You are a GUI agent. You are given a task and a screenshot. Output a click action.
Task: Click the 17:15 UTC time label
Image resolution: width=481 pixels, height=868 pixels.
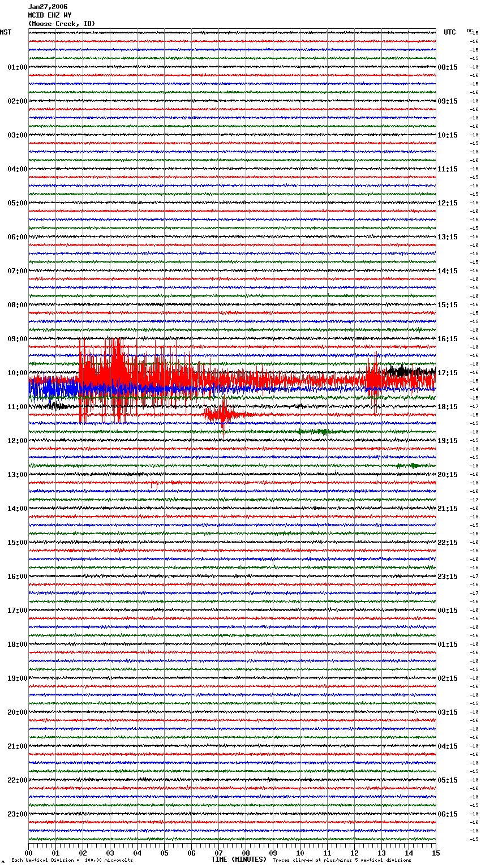[x=448, y=373]
